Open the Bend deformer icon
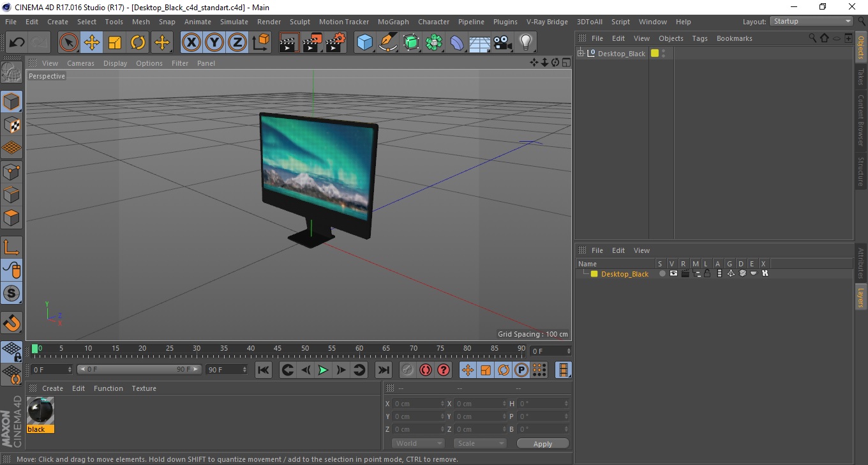Viewport: 868px width, 465px height. click(x=457, y=43)
